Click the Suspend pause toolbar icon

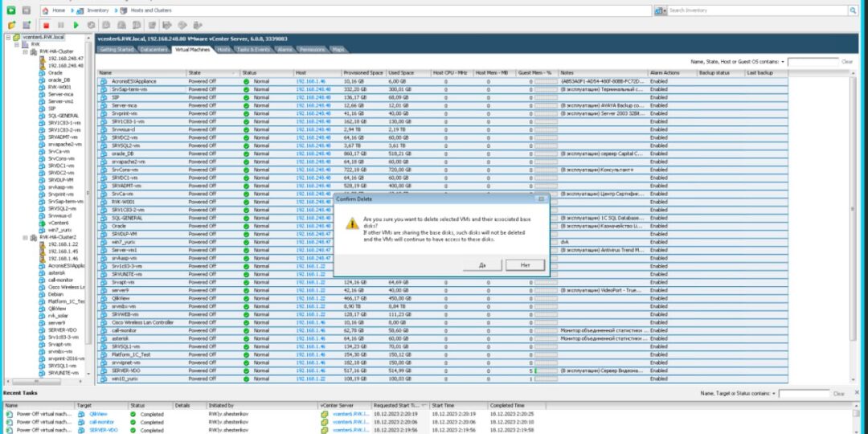coord(60,25)
